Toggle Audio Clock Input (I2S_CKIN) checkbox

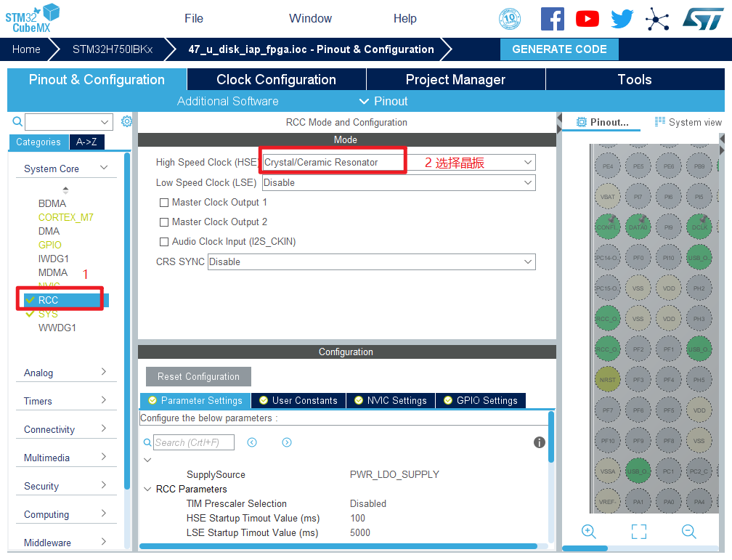164,242
